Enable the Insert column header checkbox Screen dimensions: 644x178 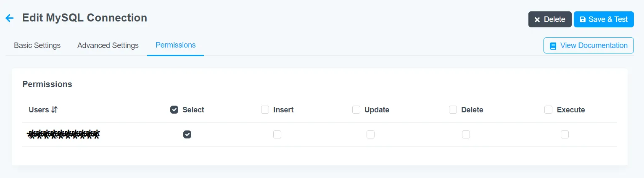(x=265, y=109)
